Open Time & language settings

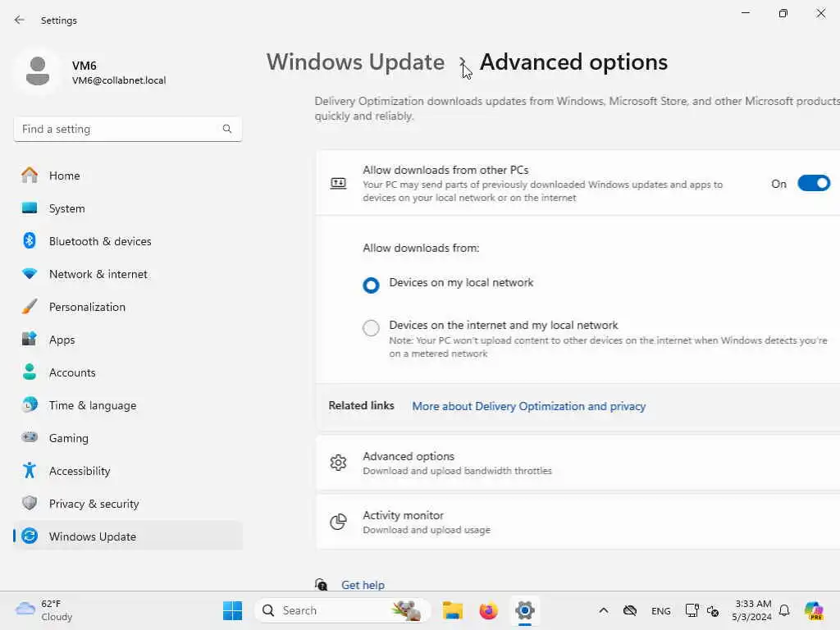point(93,404)
